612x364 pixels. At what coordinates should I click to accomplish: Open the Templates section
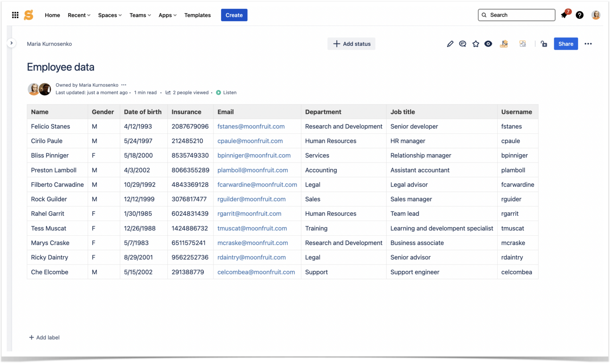[x=197, y=15]
